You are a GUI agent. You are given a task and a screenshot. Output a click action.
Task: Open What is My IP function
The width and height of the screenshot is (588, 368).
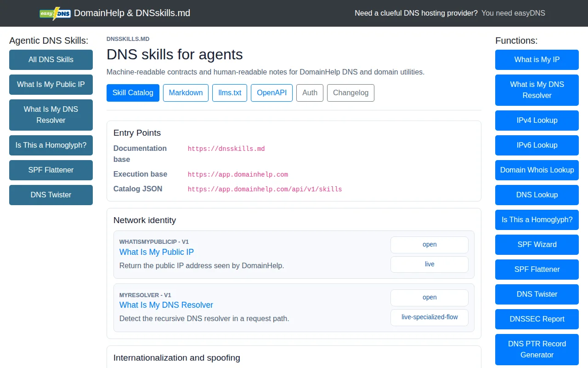[x=537, y=60]
